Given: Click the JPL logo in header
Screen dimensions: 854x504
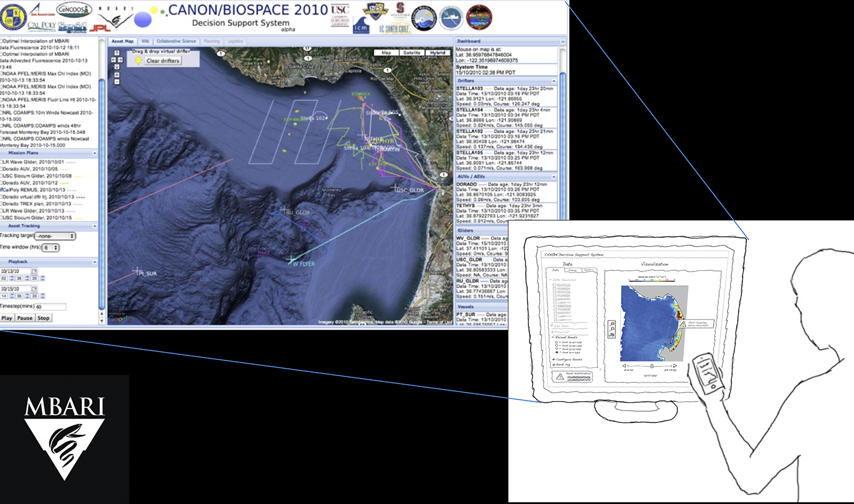Looking at the screenshot, I should pyautogui.click(x=100, y=28).
